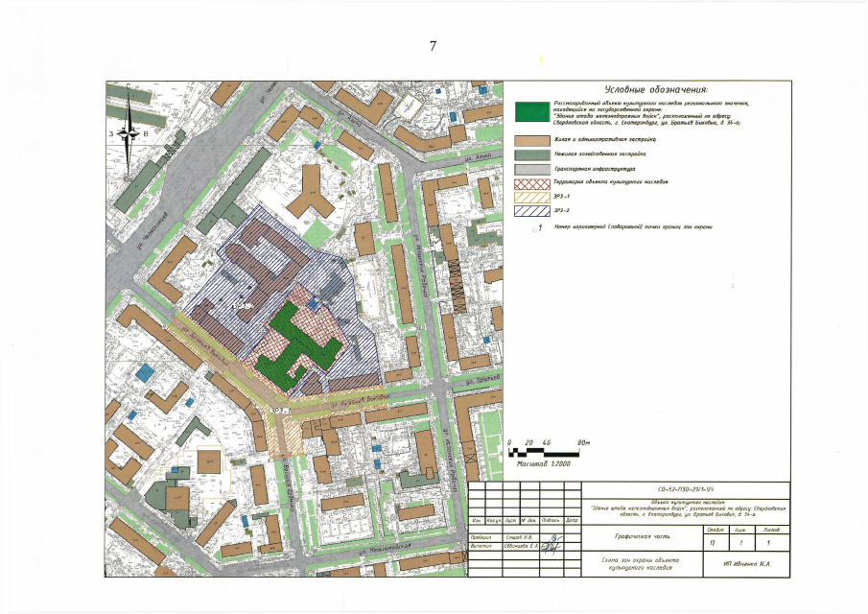Click the document code cell in title block
The height and width of the screenshot is (614, 868).
point(687,489)
